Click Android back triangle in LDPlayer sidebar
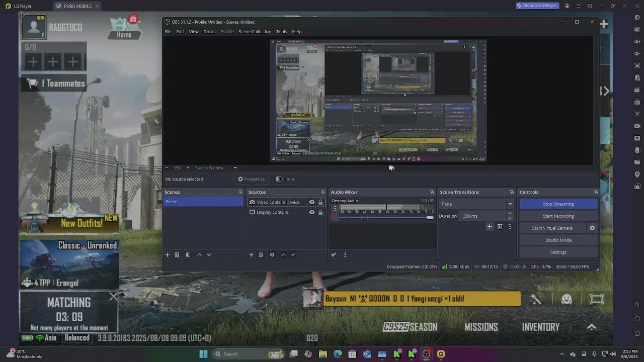Image resolution: width=644 pixels, height=362 pixels. click(x=637, y=304)
